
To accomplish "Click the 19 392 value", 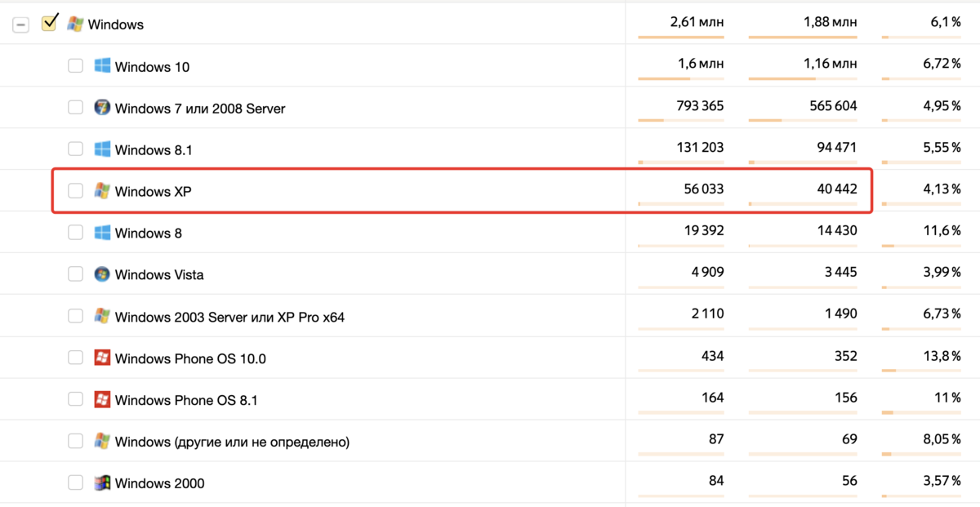I will pos(704,230).
